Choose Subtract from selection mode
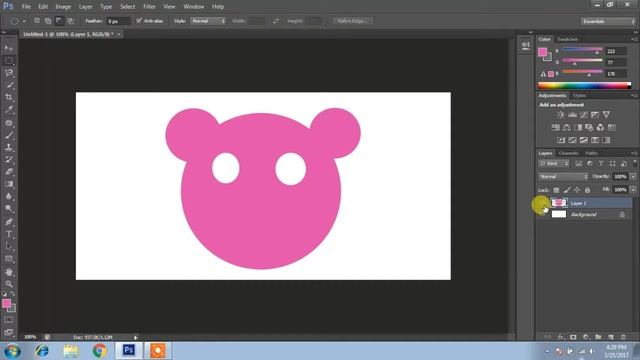This screenshot has width=640, height=360. tap(59, 20)
